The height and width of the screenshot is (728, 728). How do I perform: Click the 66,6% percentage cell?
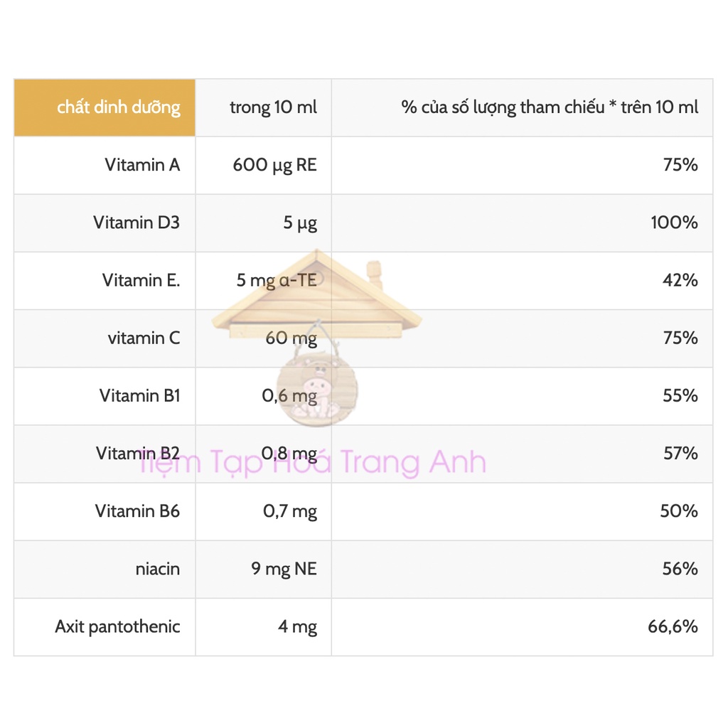pyautogui.click(x=523, y=627)
